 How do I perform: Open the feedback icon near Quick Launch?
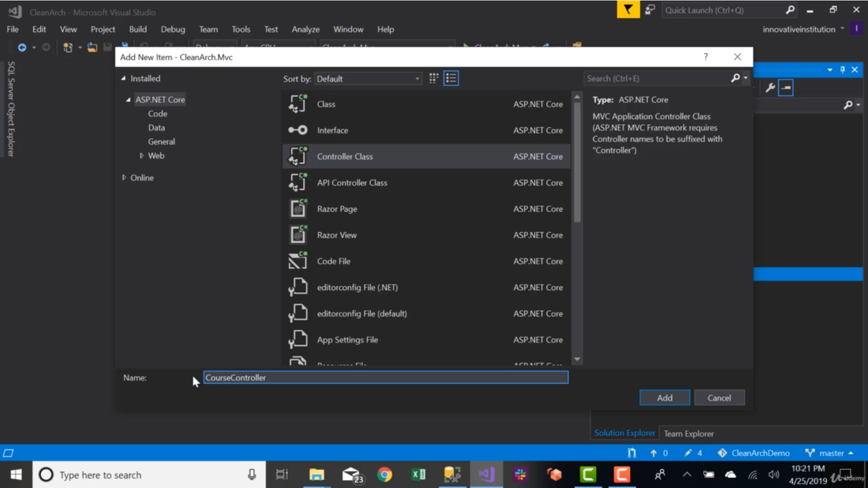coord(650,10)
